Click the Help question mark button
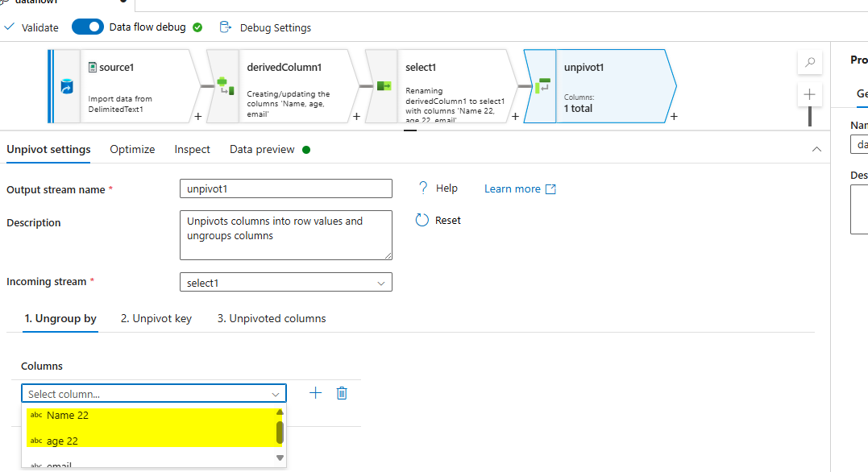This screenshot has height=472, width=868. (x=438, y=188)
